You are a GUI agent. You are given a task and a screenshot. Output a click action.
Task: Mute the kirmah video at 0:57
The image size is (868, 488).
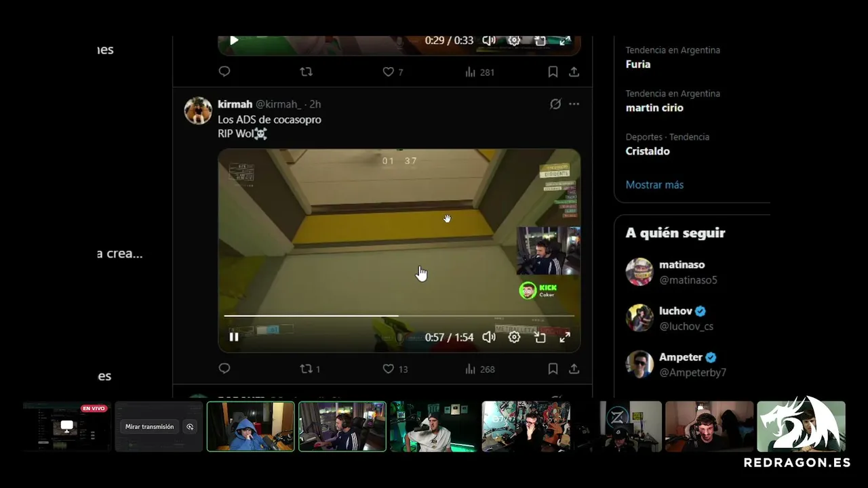(x=489, y=337)
